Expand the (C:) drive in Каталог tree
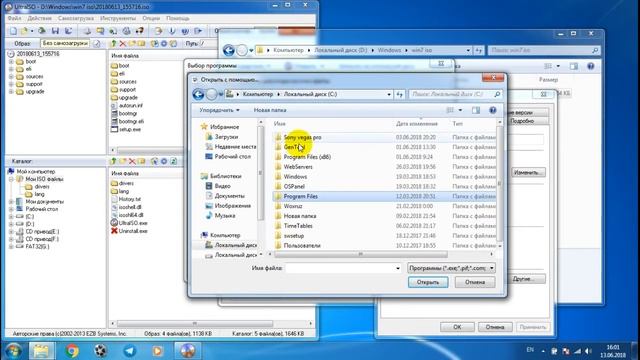Image resolution: width=640 pixels, height=360 pixels. 11,217
